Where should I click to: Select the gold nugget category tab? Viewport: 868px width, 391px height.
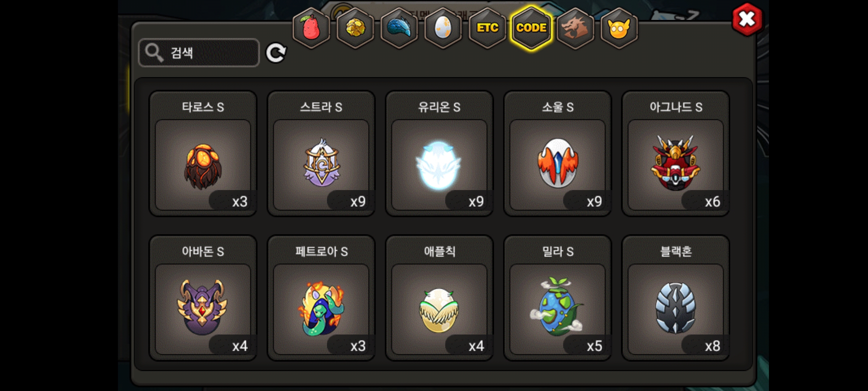click(355, 28)
